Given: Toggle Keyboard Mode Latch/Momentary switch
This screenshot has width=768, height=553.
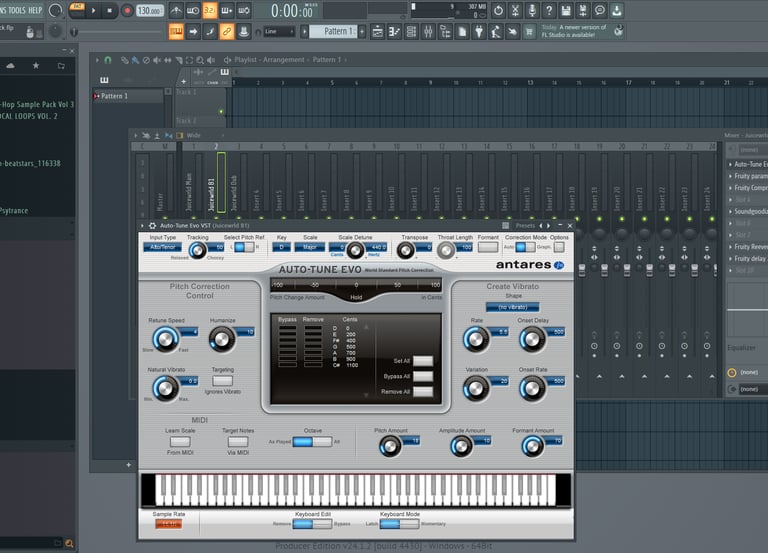Looking at the screenshot, I should pyautogui.click(x=399, y=524).
